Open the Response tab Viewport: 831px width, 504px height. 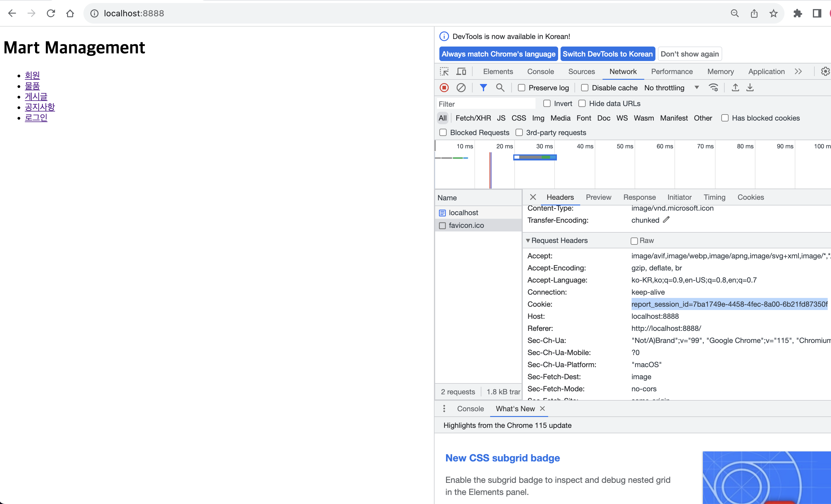(x=639, y=197)
